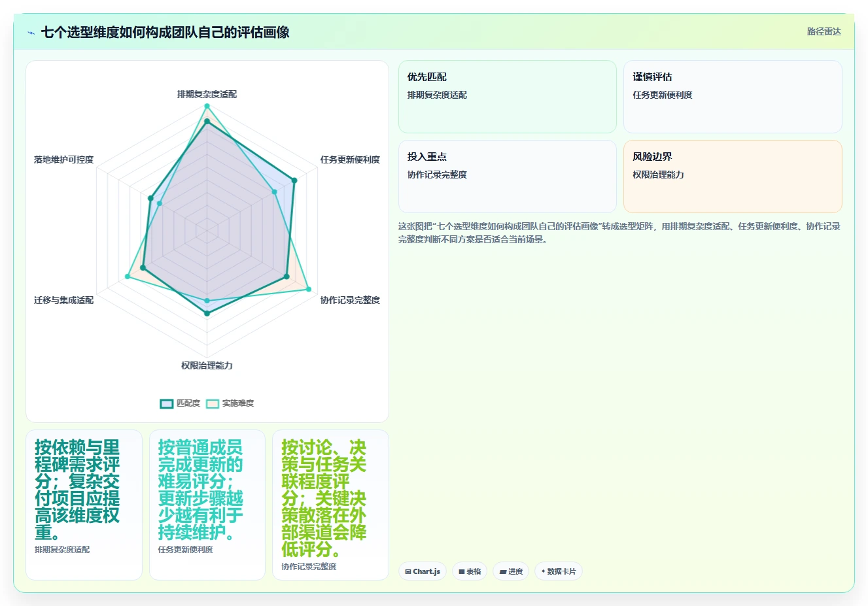Click the 路径雷达 label in the header
The height and width of the screenshot is (606, 868).
[824, 31]
